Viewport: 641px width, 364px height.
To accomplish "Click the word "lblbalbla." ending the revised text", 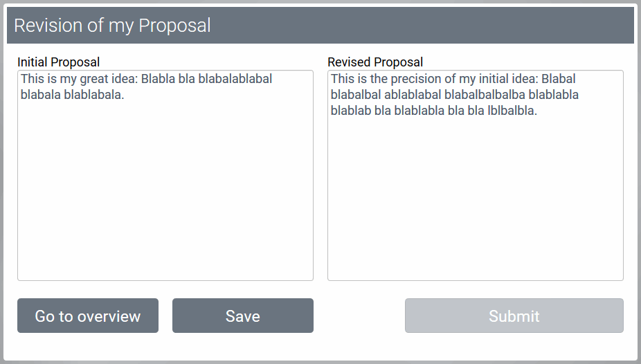I will coord(512,111).
